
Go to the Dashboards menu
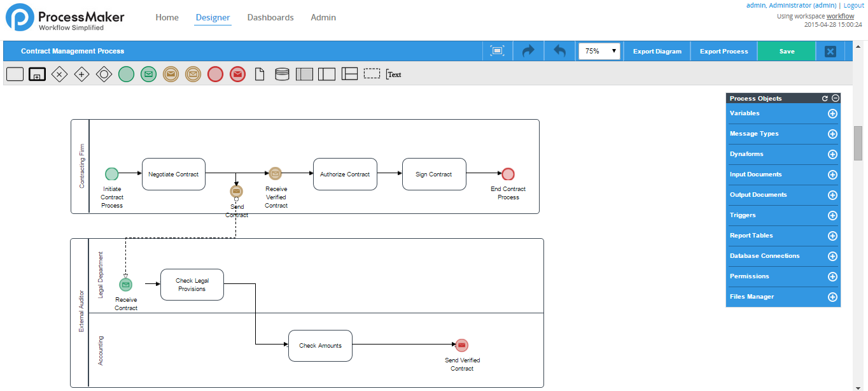coord(270,17)
